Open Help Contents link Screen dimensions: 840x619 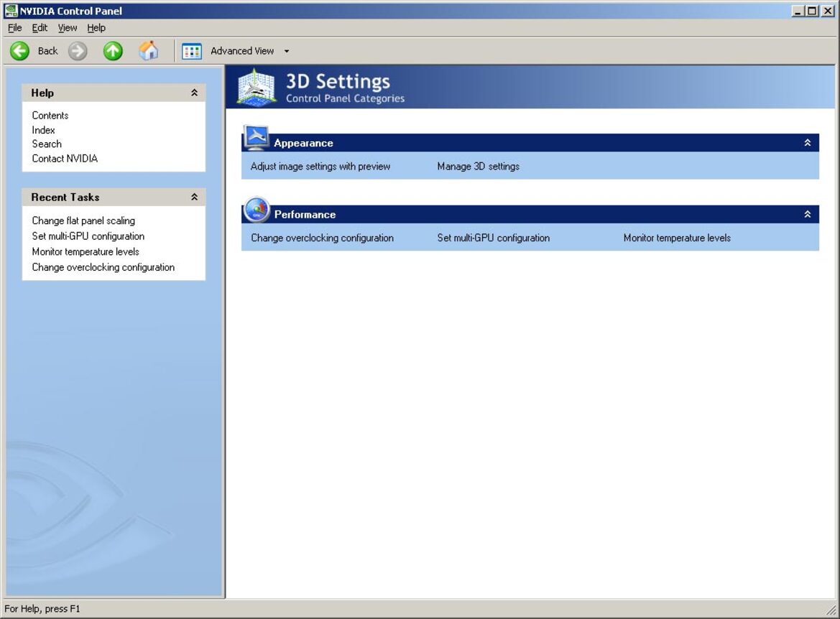(x=50, y=116)
